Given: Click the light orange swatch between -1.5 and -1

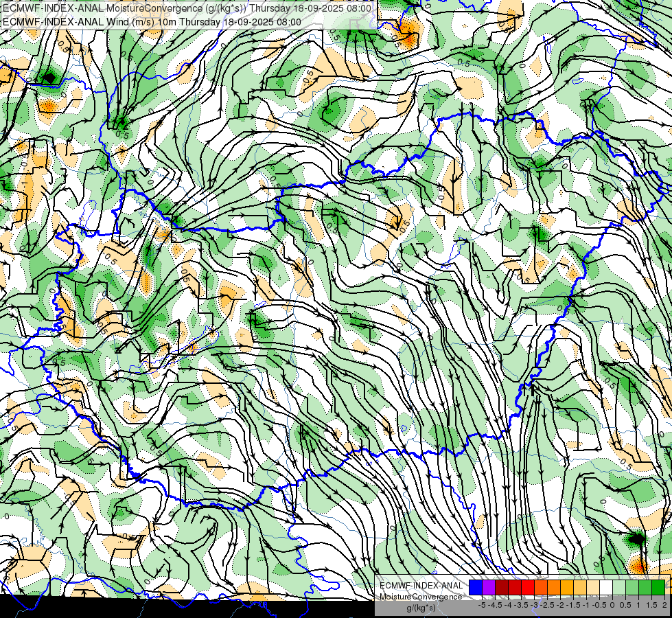Looking at the screenshot, I should (580, 588).
